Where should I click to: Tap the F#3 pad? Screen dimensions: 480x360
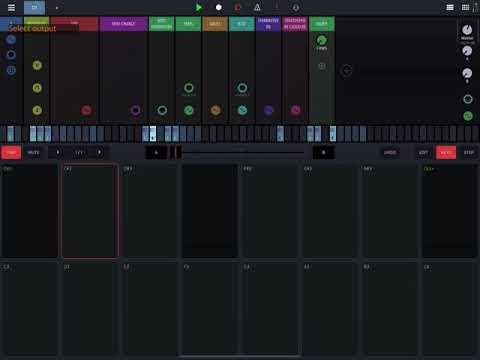(x=270, y=211)
